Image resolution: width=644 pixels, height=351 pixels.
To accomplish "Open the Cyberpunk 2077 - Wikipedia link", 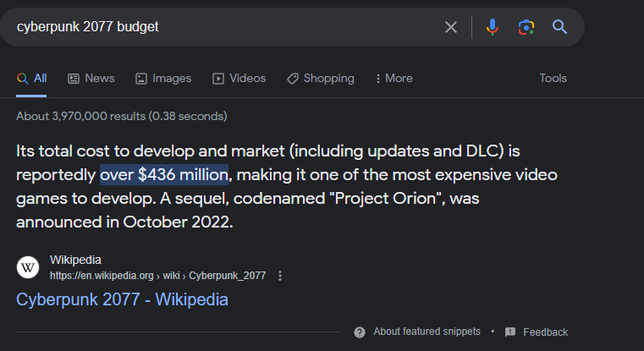I will coord(122,299).
